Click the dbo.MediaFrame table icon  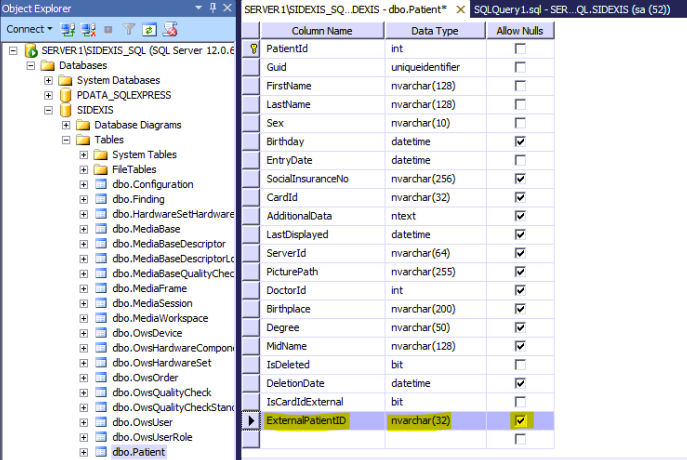pyautogui.click(x=101, y=289)
